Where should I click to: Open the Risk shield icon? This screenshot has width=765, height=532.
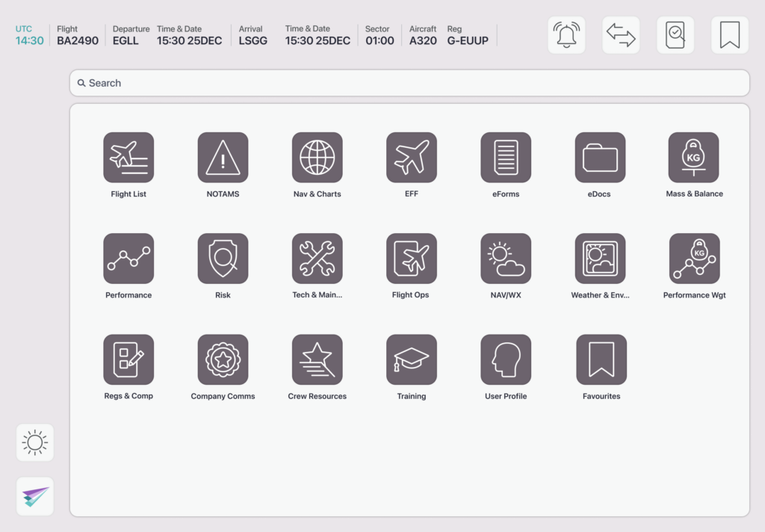[223, 259]
